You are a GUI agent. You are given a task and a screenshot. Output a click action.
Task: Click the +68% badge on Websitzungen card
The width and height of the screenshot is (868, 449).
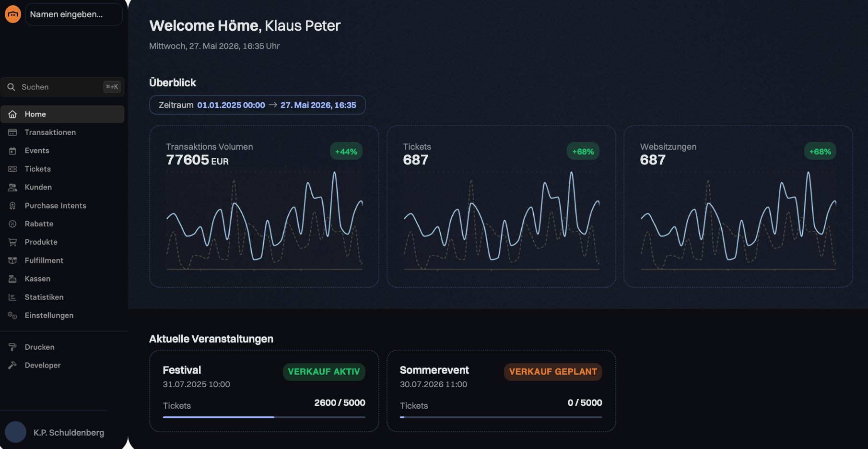[820, 152]
